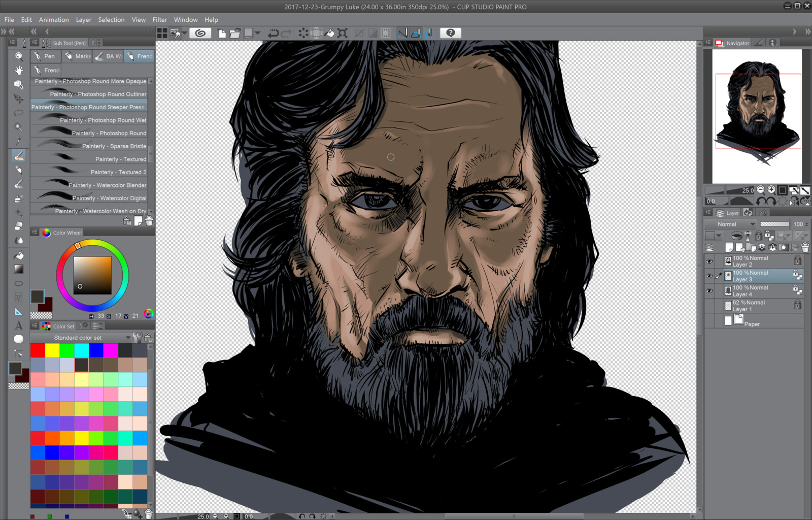Screen dimensions: 812x520
Task: Toggle lock layer button
Action: (758, 236)
